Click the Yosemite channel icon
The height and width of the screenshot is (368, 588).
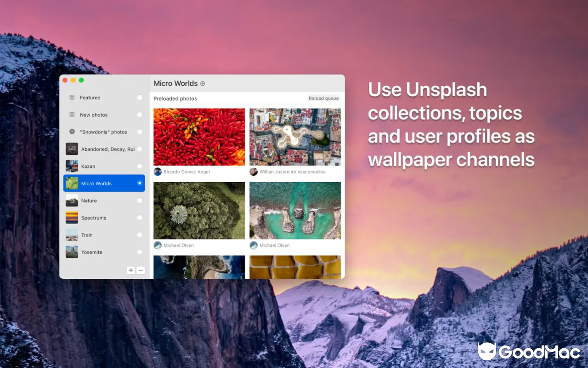(x=72, y=252)
